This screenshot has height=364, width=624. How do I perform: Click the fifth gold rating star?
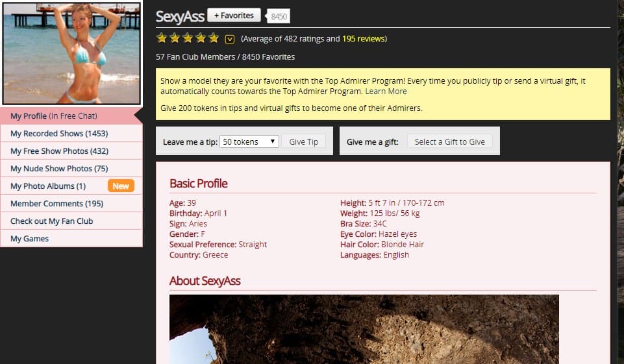(x=214, y=38)
